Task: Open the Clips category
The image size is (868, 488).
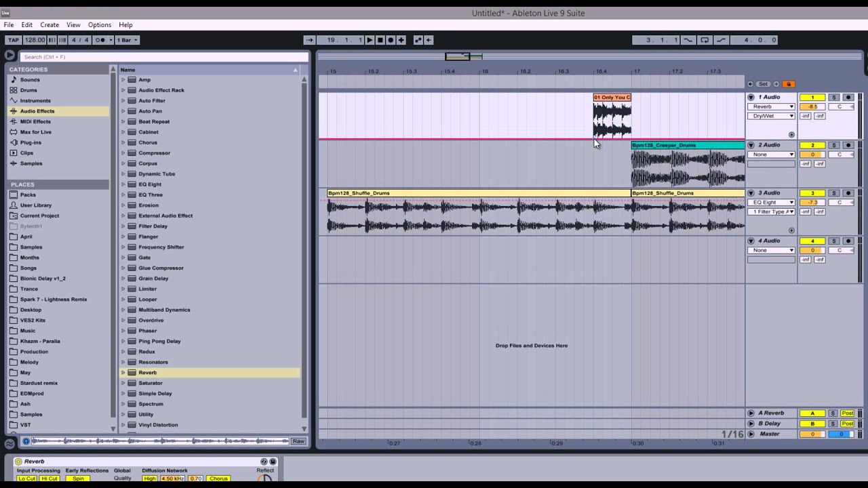Action: click(26, 153)
